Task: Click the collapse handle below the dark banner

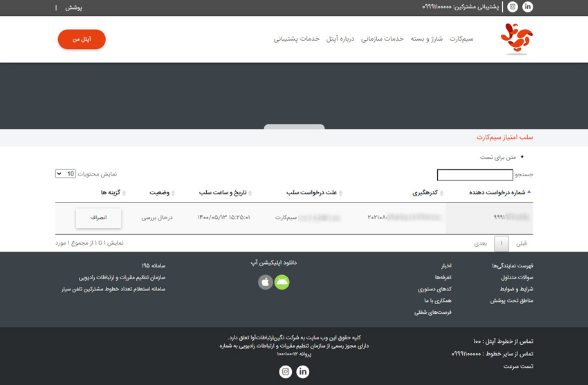Action: pos(295,126)
